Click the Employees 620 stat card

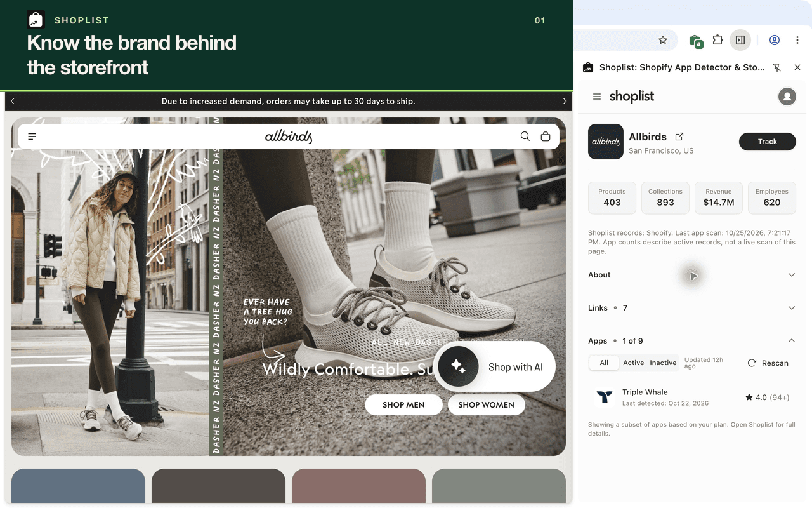[x=772, y=197]
